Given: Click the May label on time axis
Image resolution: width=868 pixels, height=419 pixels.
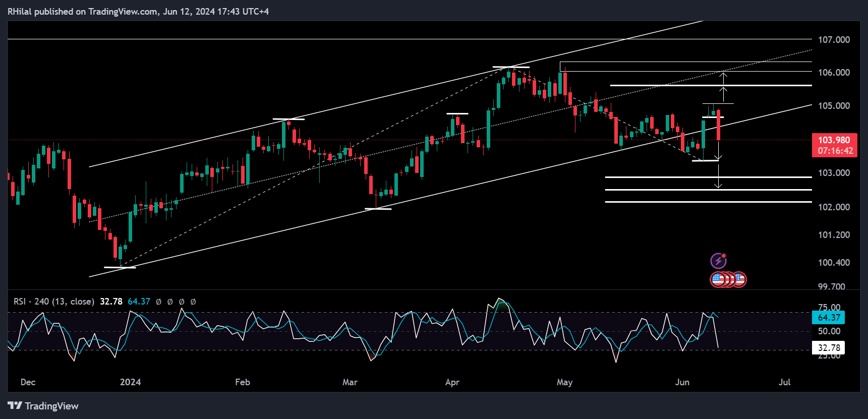Looking at the screenshot, I should tap(564, 382).
